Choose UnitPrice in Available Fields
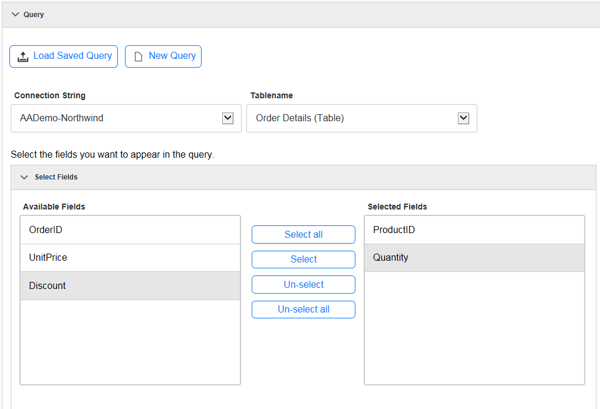 [130, 258]
